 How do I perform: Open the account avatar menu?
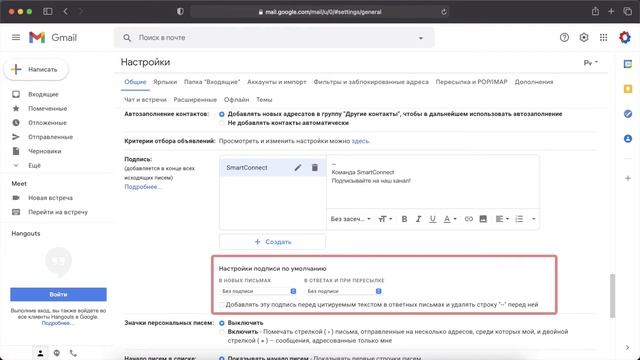[x=624, y=38]
